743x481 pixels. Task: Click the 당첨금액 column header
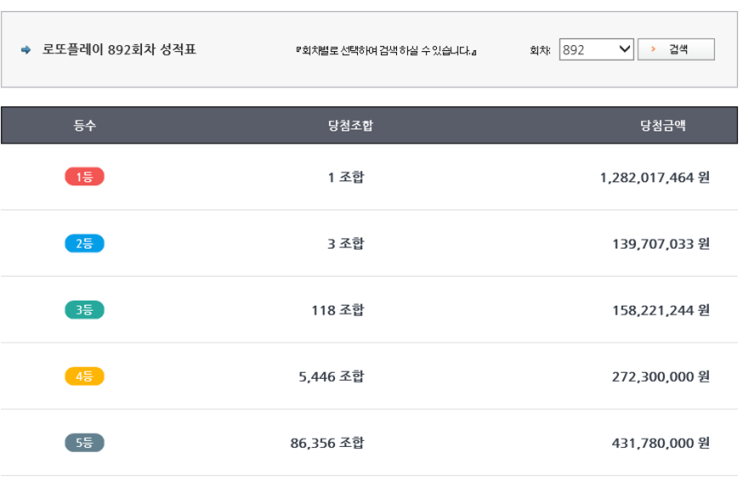[x=663, y=126]
